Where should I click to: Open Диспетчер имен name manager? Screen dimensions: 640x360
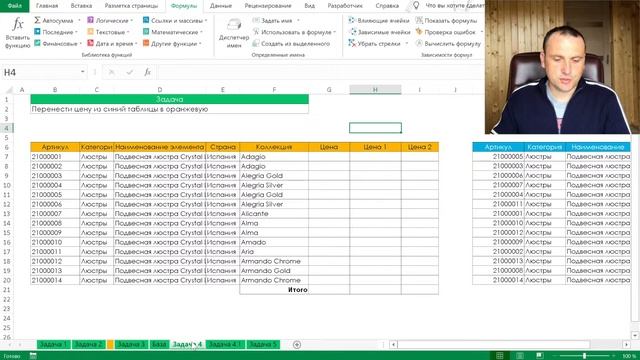pos(234,33)
